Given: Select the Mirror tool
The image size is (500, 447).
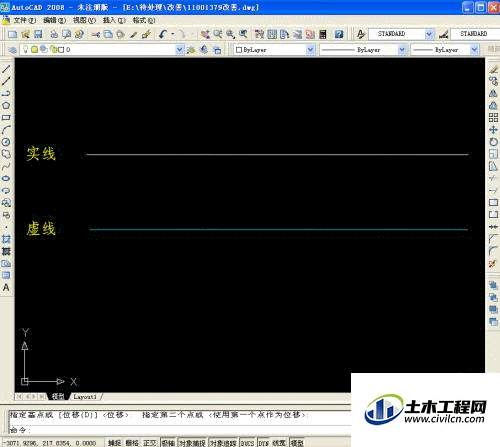Looking at the screenshot, I should pos(493,93).
